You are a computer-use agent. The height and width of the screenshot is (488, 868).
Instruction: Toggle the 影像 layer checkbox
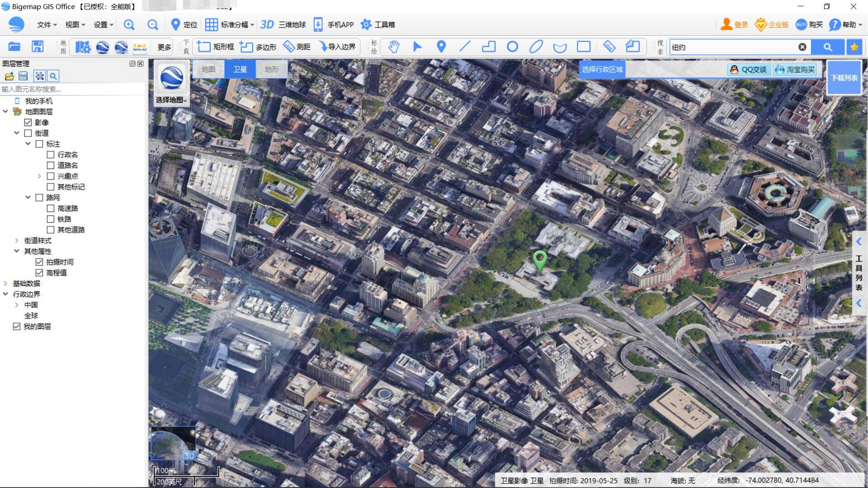click(28, 122)
